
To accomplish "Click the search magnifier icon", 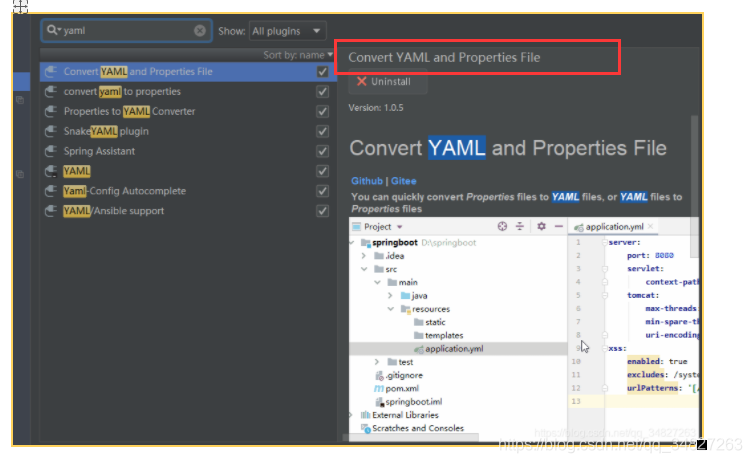I will [x=51, y=30].
